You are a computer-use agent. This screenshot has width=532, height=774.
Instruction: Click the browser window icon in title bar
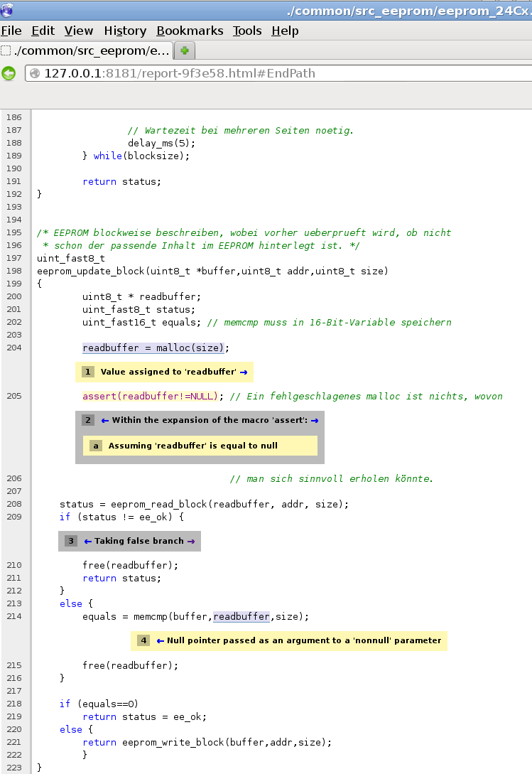coord(6,10)
